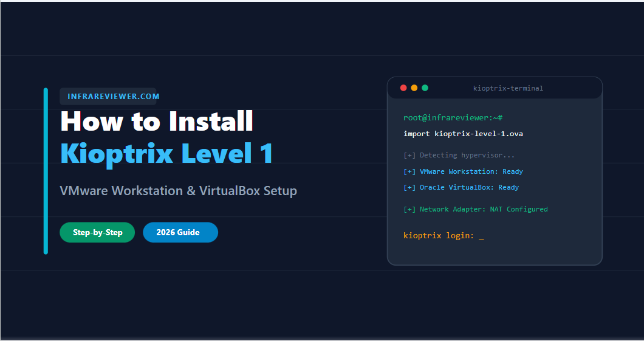Click the yellow dot in terminal header
644x341 pixels.
point(414,88)
